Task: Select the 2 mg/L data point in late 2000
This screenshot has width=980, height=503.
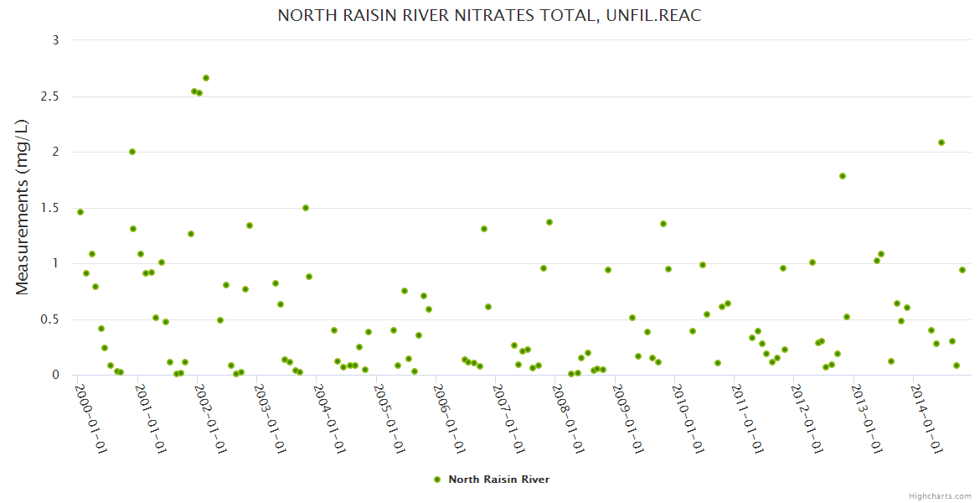Action: [132, 152]
